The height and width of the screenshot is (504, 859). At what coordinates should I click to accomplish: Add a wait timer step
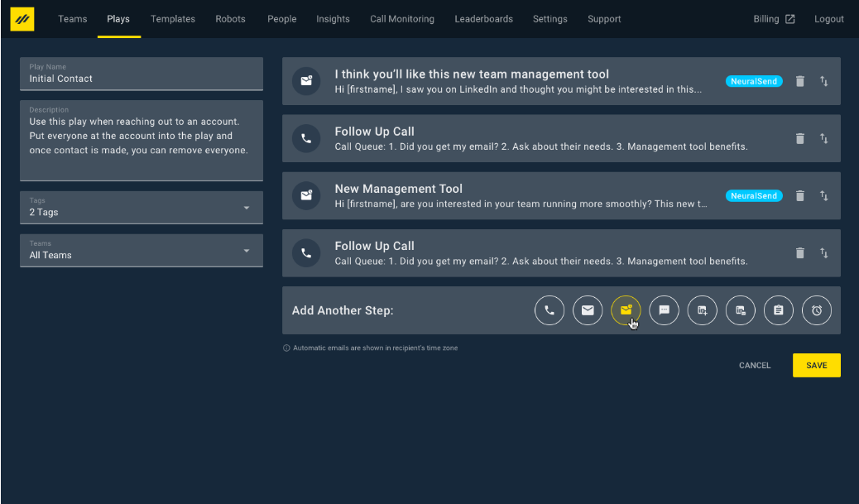(x=817, y=310)
